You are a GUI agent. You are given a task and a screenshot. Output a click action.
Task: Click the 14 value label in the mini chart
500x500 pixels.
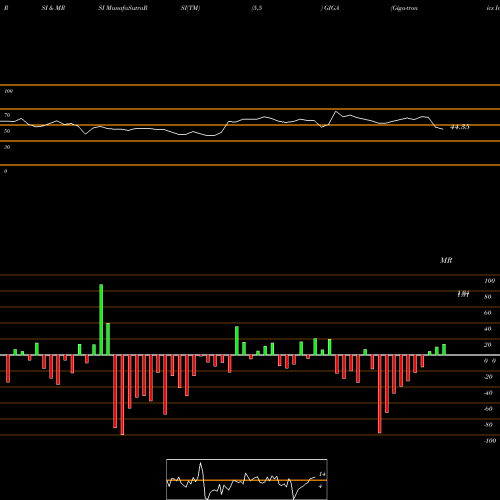[x=322, y=474]
